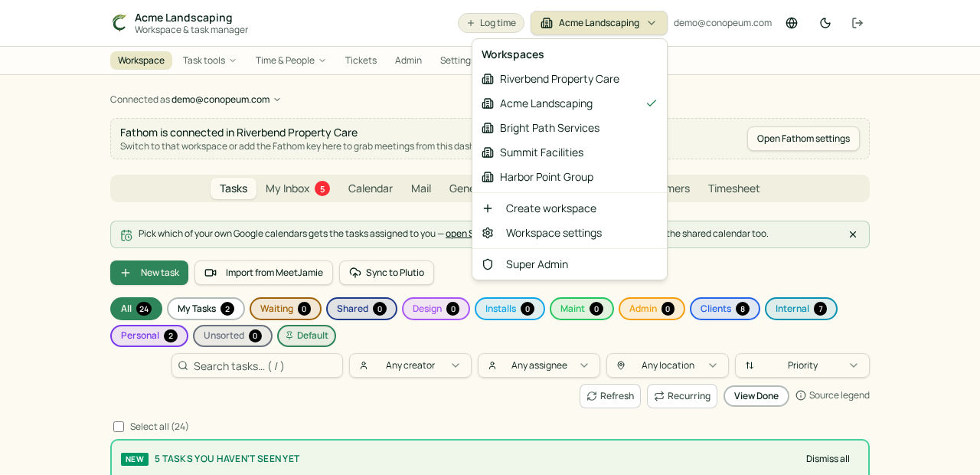
Task: Click the Refresh button
Action: click(610, 396)
